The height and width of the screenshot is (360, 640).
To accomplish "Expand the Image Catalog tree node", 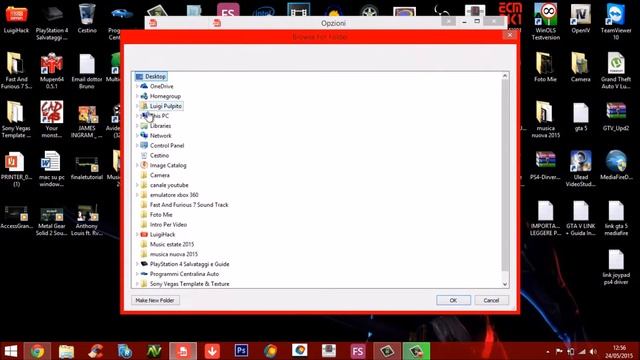I will [x=137, y=165].
